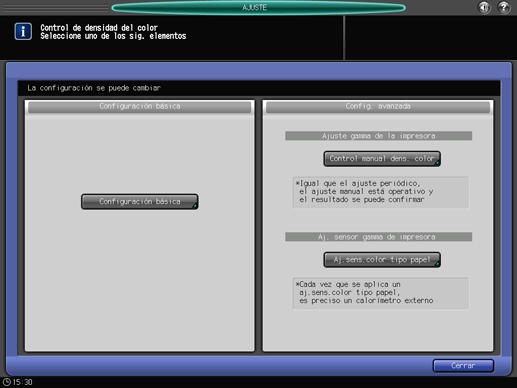
Task: Click the blue information icon
Action: [x=23, y=31]
